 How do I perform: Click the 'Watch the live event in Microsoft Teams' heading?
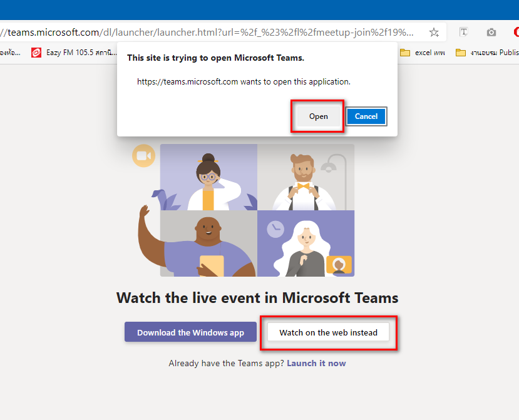coord(257,298)
